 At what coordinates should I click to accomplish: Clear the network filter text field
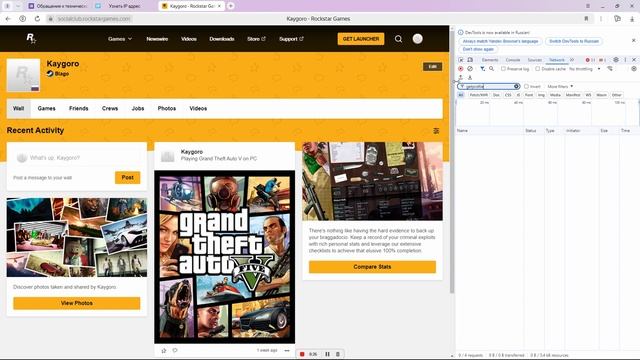coord(516,87)
